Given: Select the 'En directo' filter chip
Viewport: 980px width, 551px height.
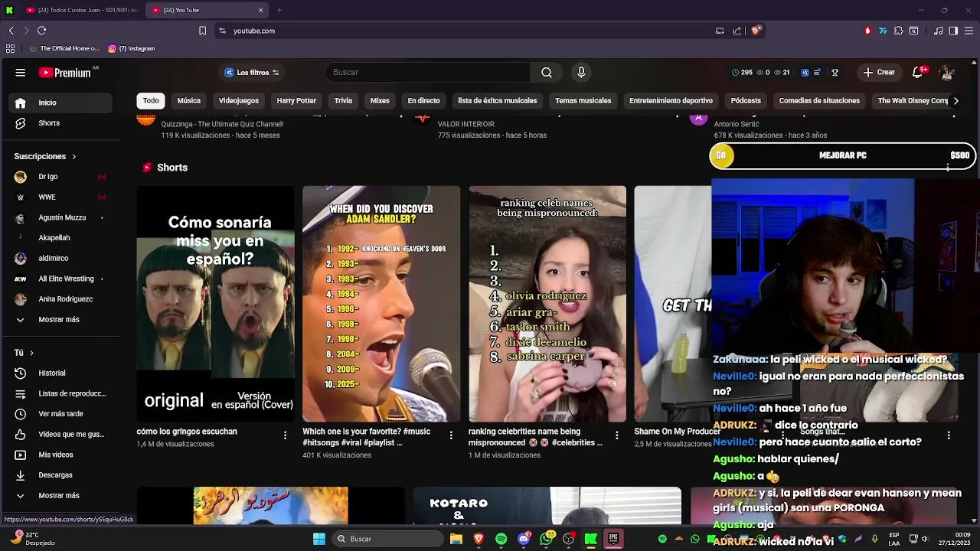Looking at the screenshot, I should point(423,101).
